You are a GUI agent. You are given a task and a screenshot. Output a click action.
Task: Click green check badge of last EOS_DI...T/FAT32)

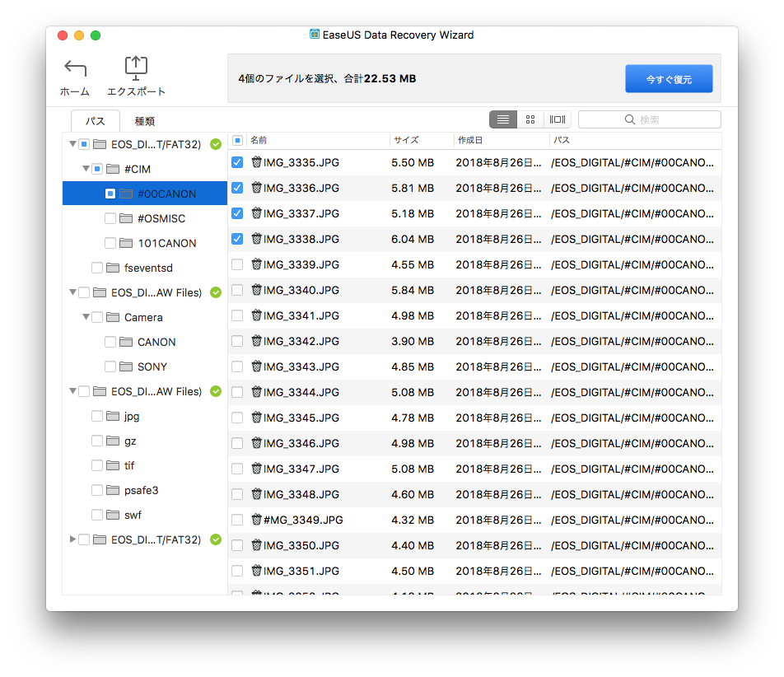click(x=216, y=539)
